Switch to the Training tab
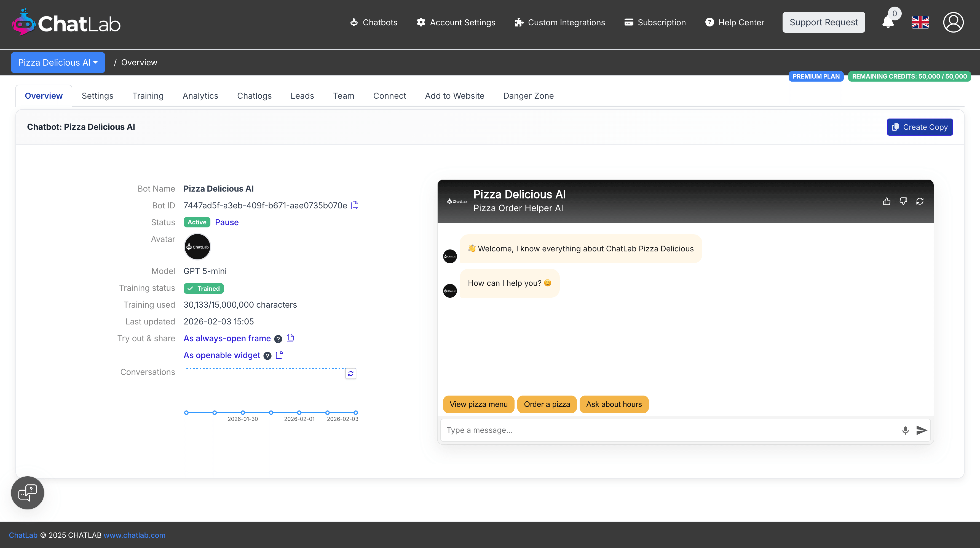 148,96
